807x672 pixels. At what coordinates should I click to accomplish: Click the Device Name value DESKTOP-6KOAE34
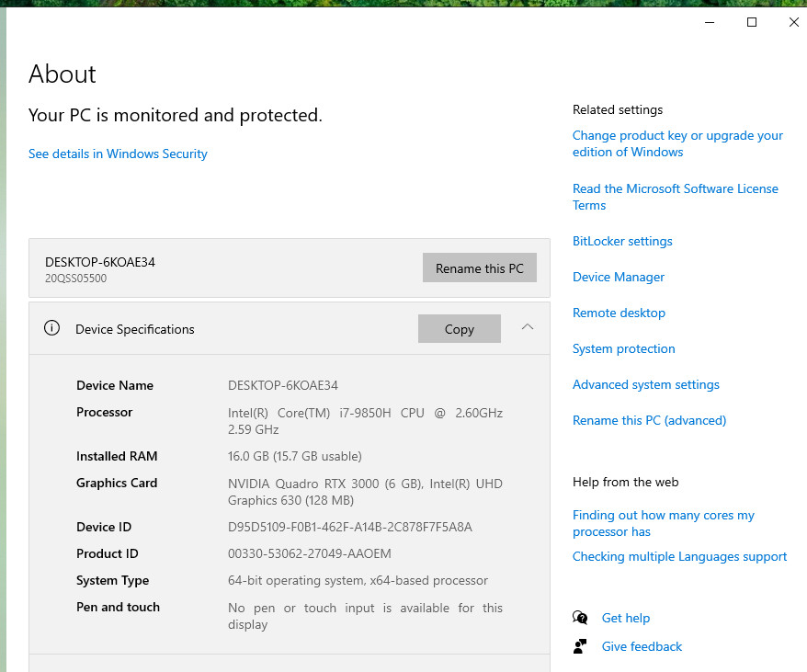point(283,385)
